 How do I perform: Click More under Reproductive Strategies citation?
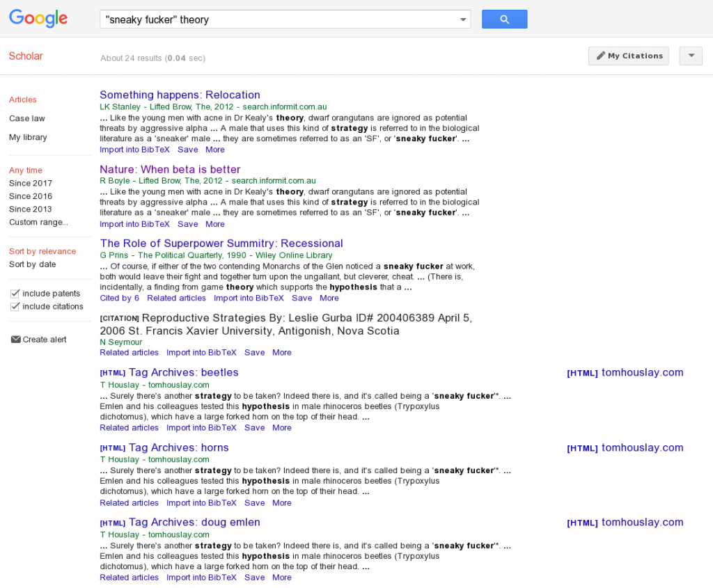[282, 353]
